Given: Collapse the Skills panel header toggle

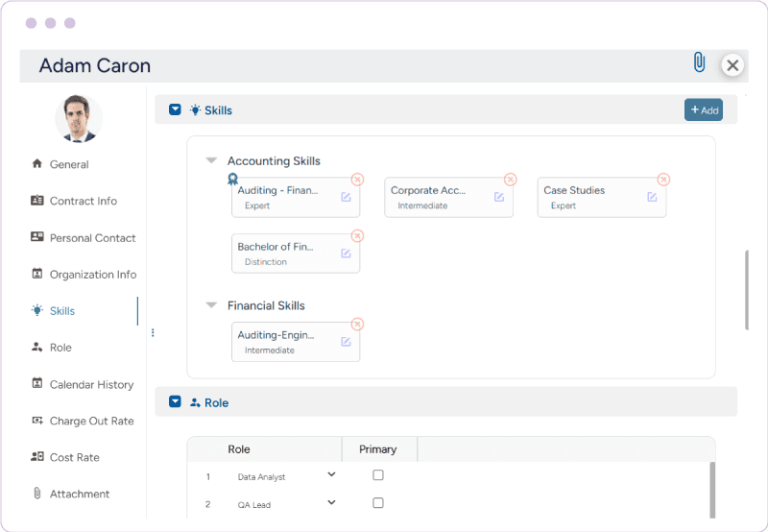Looking at the screenshot, I should pos(175,109).
